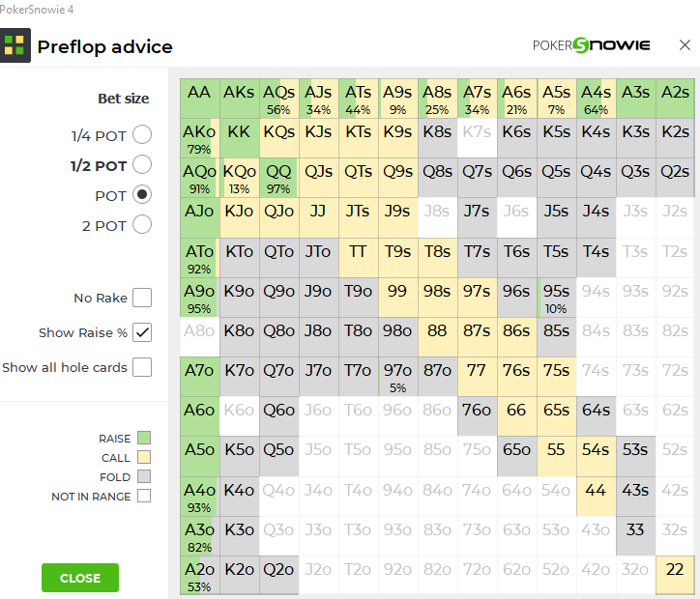The height and width of the screenshot is (599, 700).
Task: Click the FOLD gray legend swatch
Action: click(x=144, y=477)
